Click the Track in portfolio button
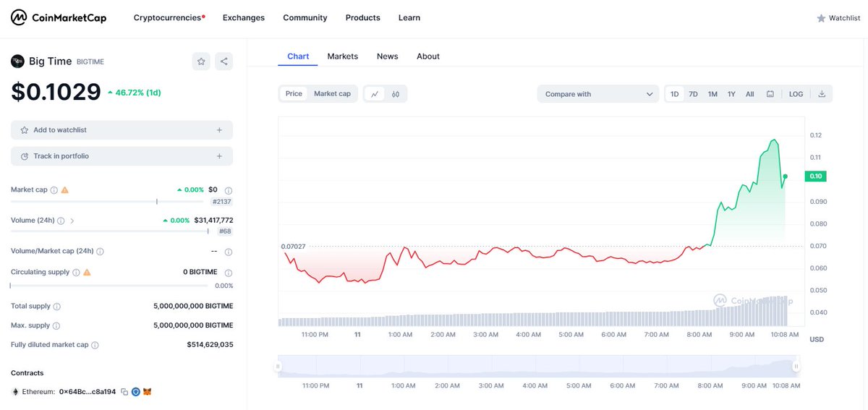This screenshot has width=868, height=410. [122, 156]
